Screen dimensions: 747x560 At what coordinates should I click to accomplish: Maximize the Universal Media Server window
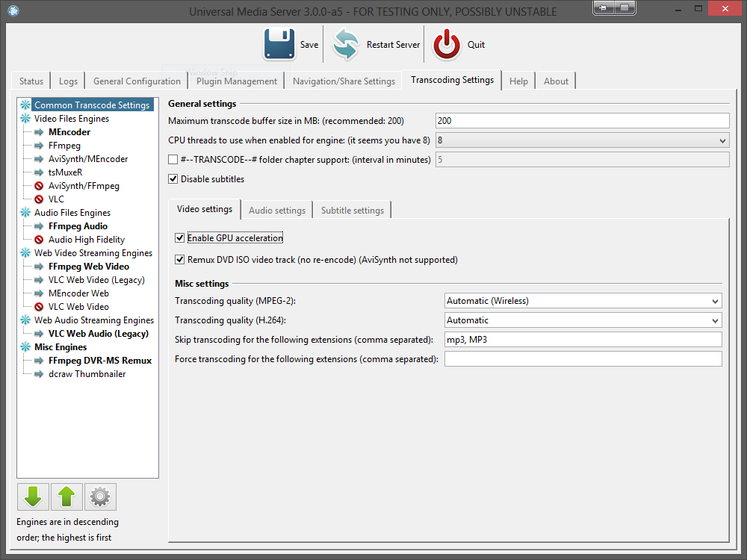click(698, 8)
